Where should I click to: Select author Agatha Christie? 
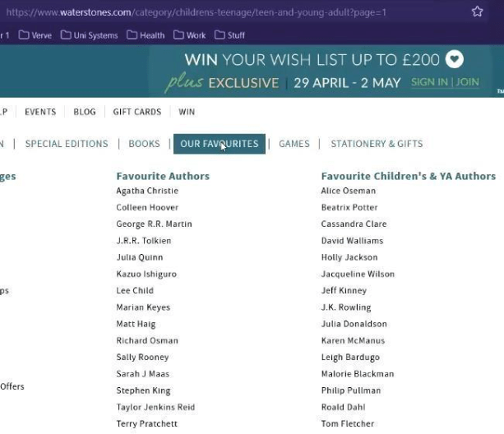[x=147, y=191]
